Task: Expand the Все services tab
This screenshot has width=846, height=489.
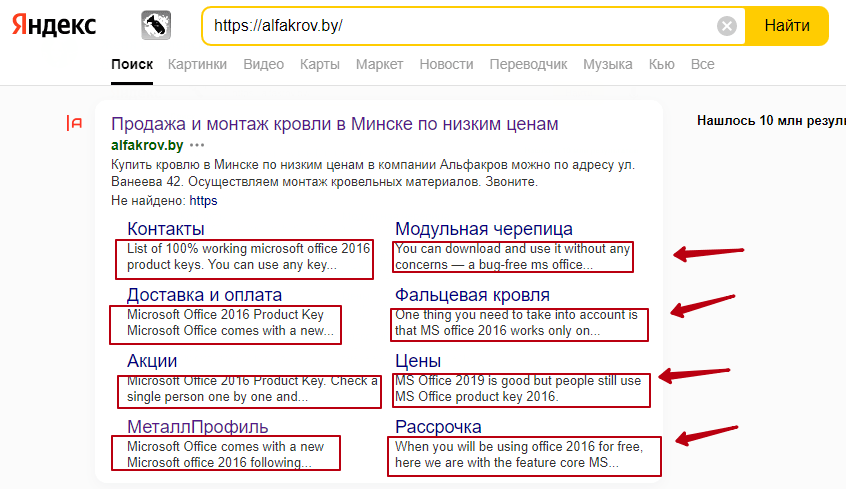Action: (702, 64)
